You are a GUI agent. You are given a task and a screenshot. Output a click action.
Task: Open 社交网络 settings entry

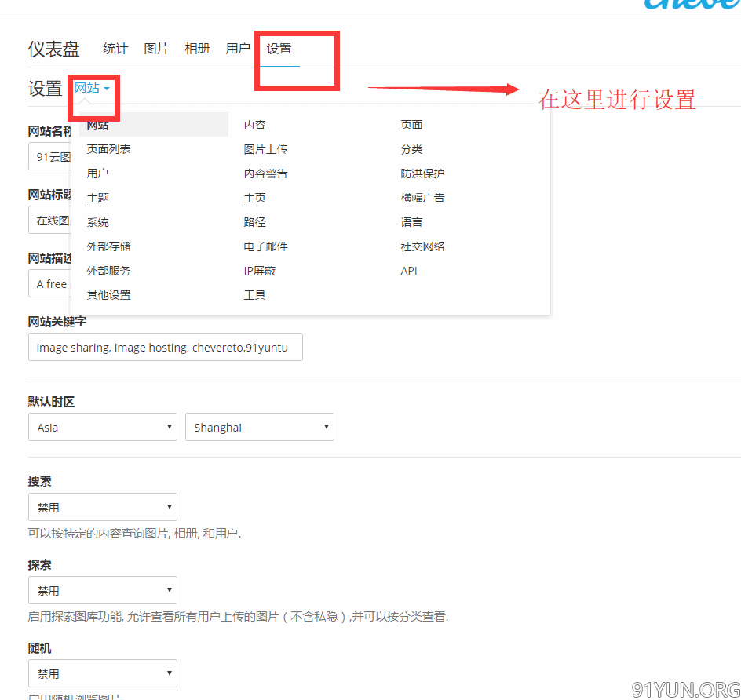422,246
